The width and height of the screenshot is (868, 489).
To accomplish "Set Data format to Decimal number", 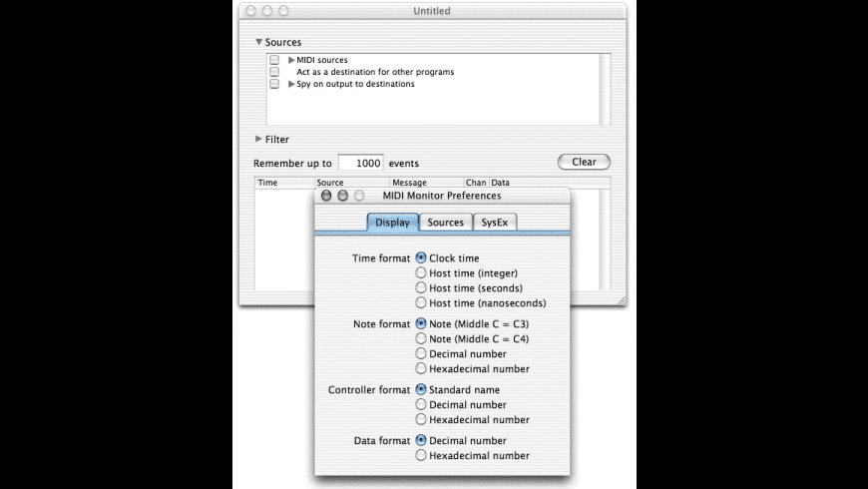I will click(421, 440).
